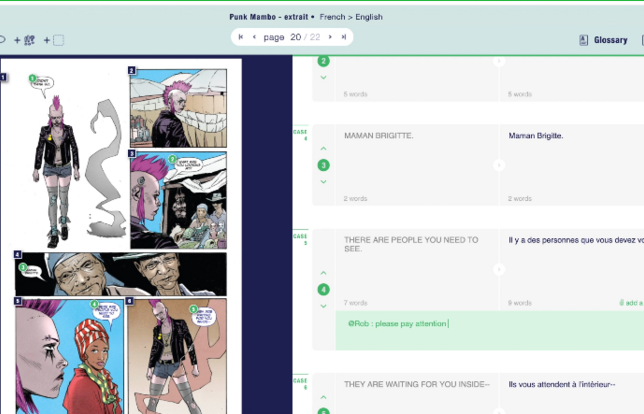Go to the next page
Screen dimensions: 644x414
click(330, 37)
